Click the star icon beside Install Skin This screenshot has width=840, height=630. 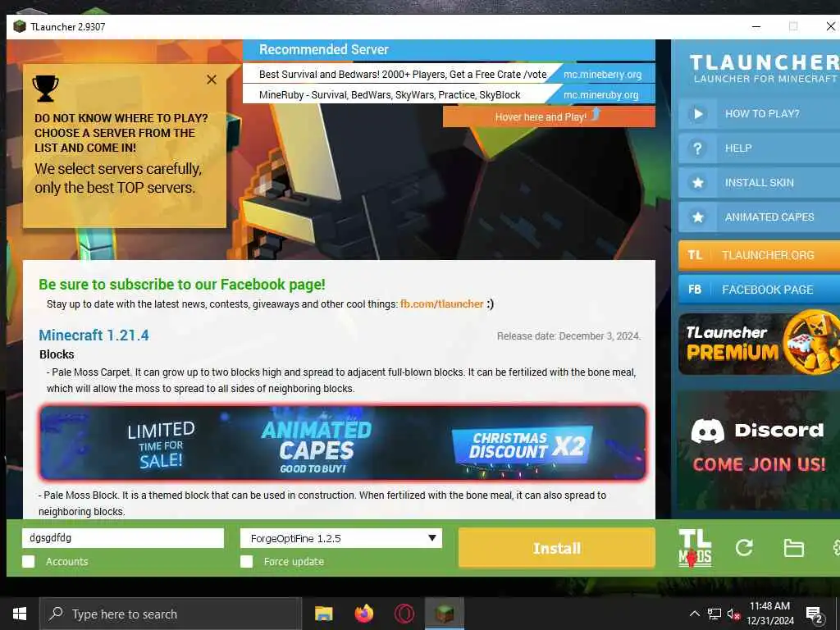coord(697,183)
